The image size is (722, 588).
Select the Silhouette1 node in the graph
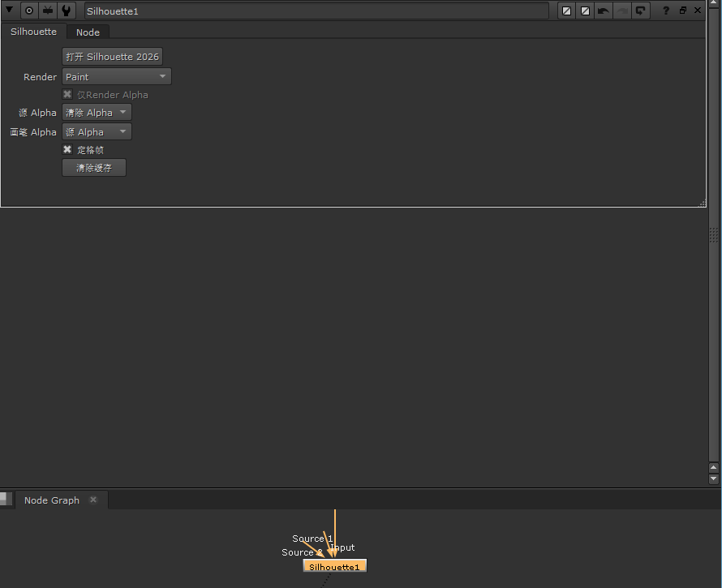pyautogui.click(x=335, y=566)
